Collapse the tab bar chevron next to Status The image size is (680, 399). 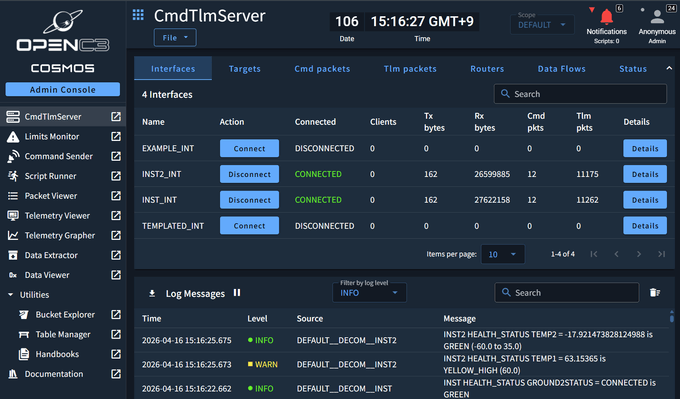(x=669, y=69)
